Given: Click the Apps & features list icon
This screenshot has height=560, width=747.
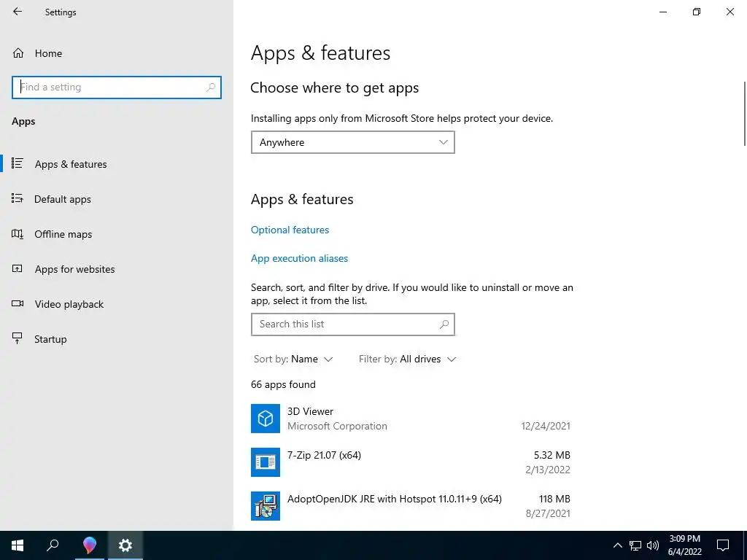Looking at the screenshot, I should (18, 163).
